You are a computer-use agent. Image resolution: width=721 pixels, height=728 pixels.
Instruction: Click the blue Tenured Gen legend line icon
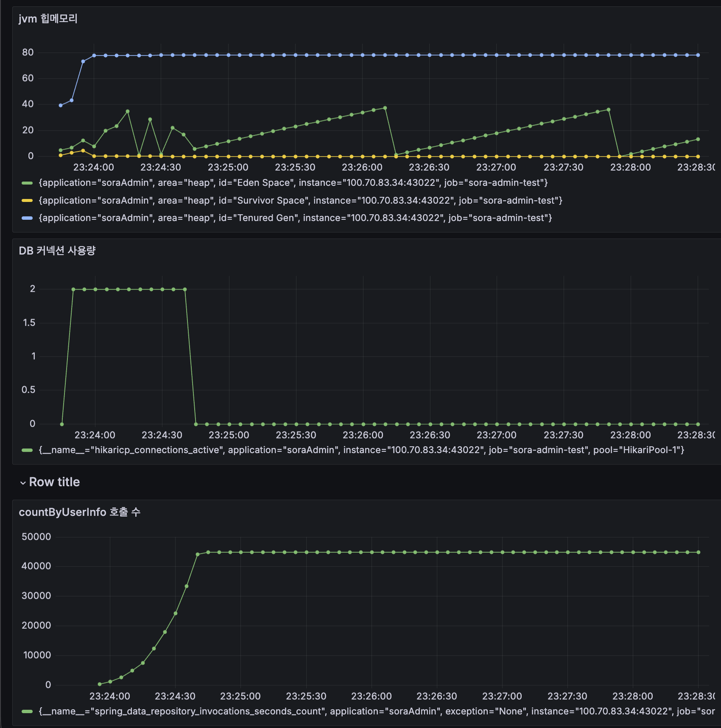pyautogui.click(x=26, y=218)
